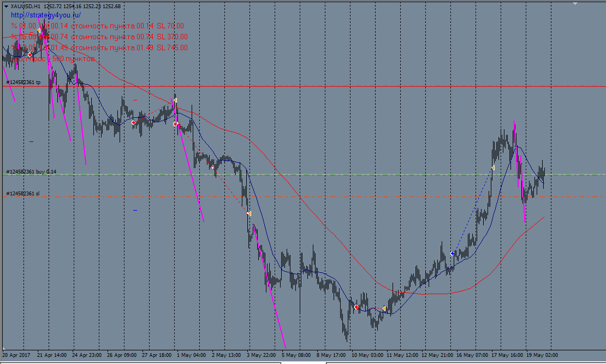Click the '20 Apr 2017' time axis label
Screen dimensions: 606x364
(16, 355)
